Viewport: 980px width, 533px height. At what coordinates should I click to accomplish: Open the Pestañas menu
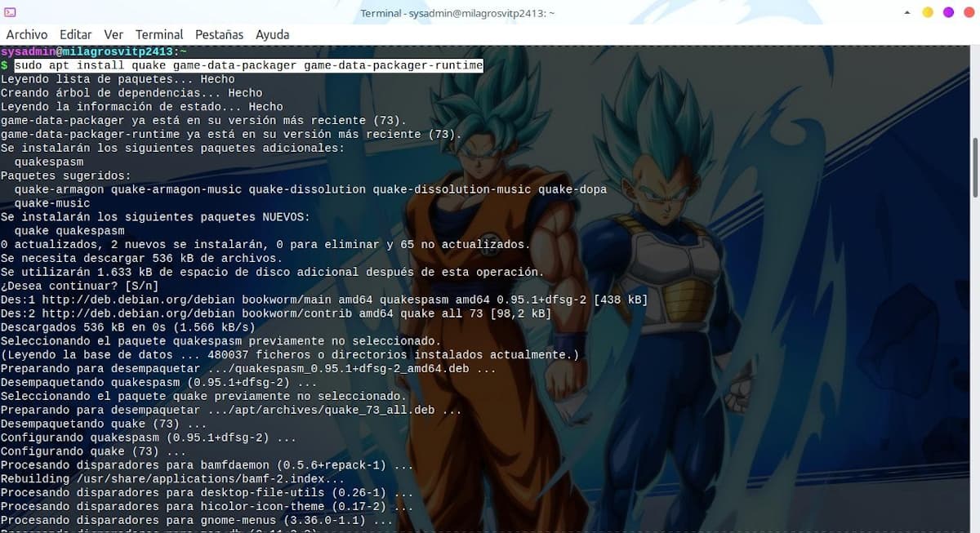pyautogui.click(x=219, y=34)
